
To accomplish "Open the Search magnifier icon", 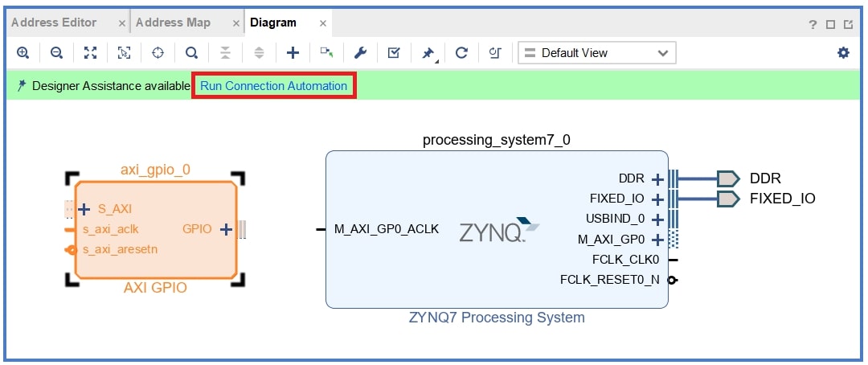I will click(x=191, y=52).
